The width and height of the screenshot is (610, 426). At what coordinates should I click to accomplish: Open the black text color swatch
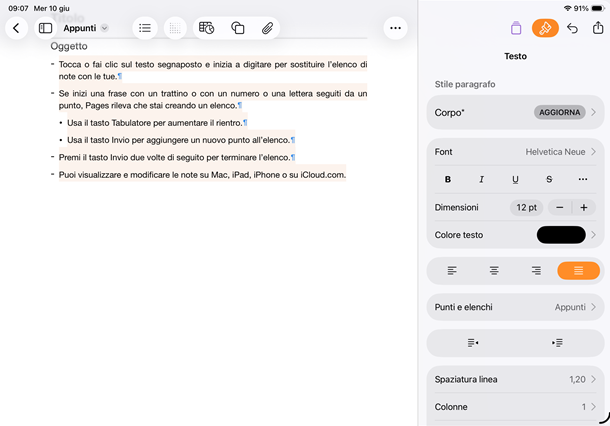[561, 235]
